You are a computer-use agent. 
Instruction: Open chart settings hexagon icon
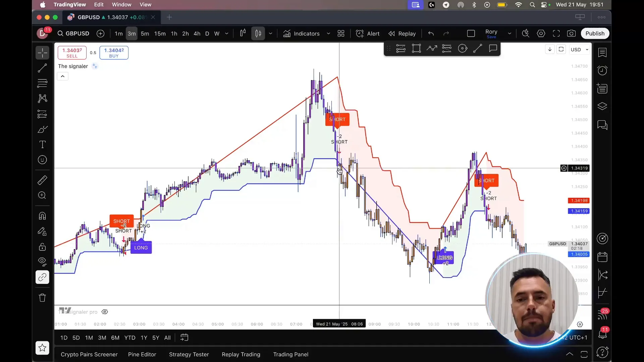[x=541, y=34]
